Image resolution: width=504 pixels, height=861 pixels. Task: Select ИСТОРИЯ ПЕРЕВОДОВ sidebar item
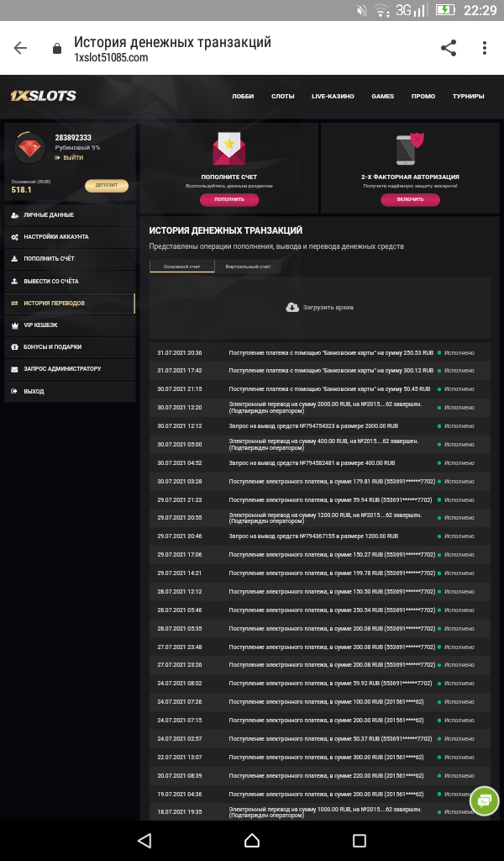[70, 303]
